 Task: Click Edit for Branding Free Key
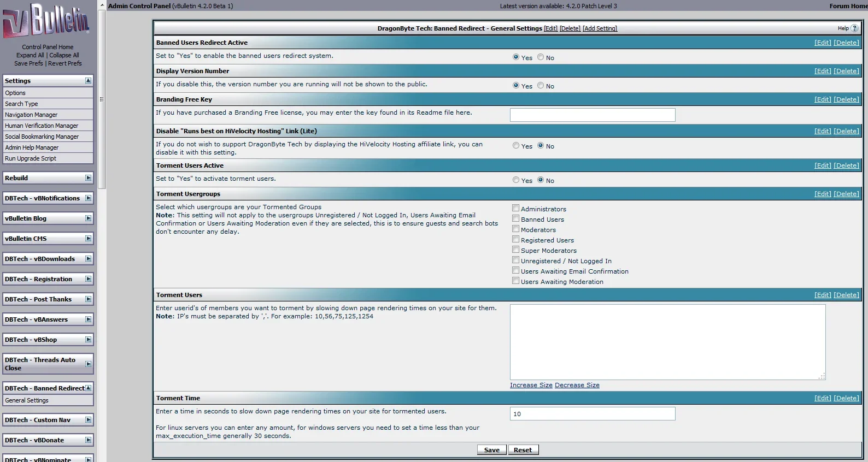(x=823, y=99)
